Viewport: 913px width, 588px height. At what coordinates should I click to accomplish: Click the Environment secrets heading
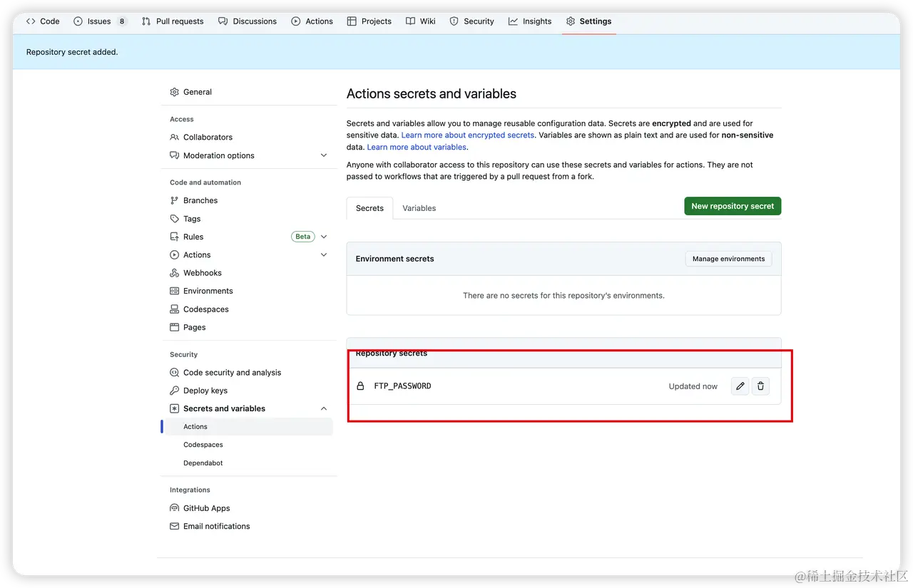click(394, 259)
